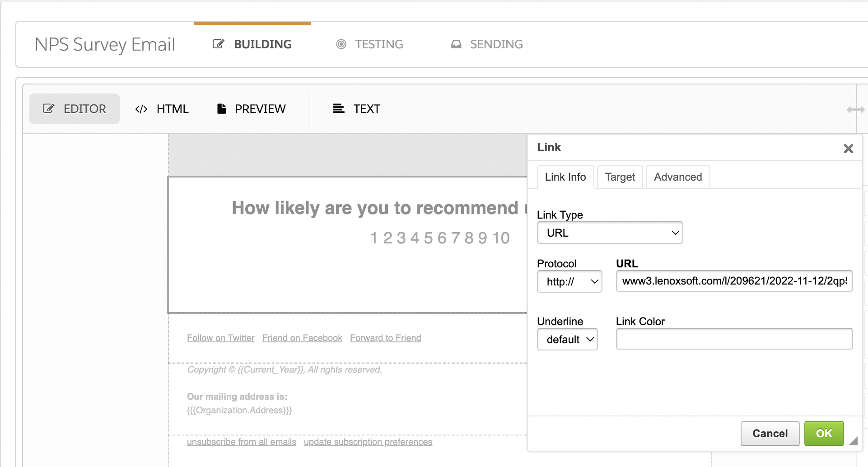Viewport: 868px width, 467px height.
Task: Click the Text lines icon
Action: 338,108
